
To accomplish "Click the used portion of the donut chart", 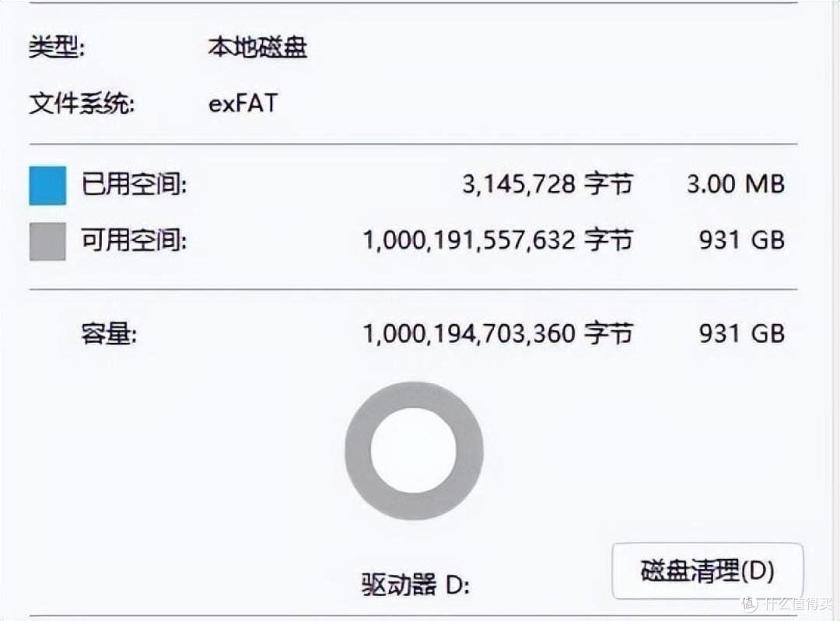I will [x=416, y=392].
